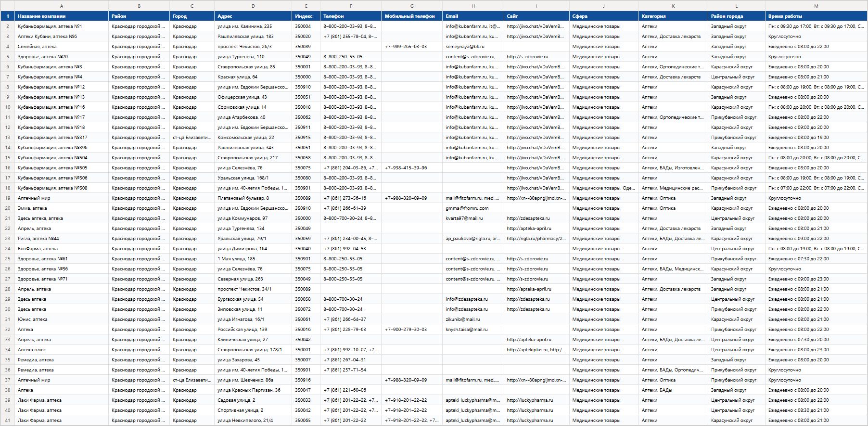Select column A by its letter header
Viewport: 868px width, 434px height.
point(62,6)
